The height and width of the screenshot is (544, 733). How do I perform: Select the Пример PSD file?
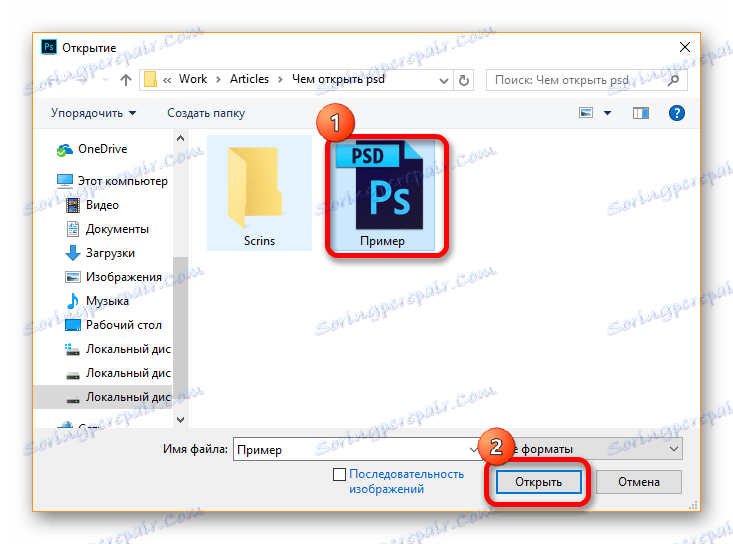[383, 195]
